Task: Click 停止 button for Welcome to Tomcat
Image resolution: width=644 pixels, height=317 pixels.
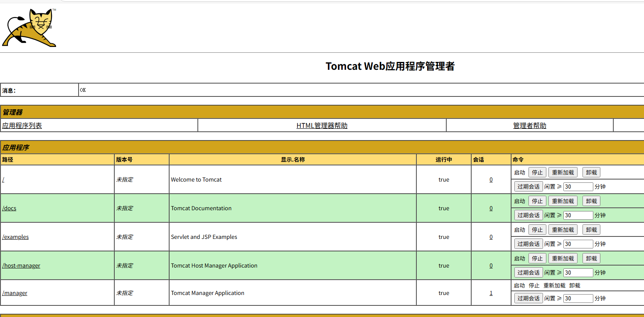Action: click(x=537, y=172)
